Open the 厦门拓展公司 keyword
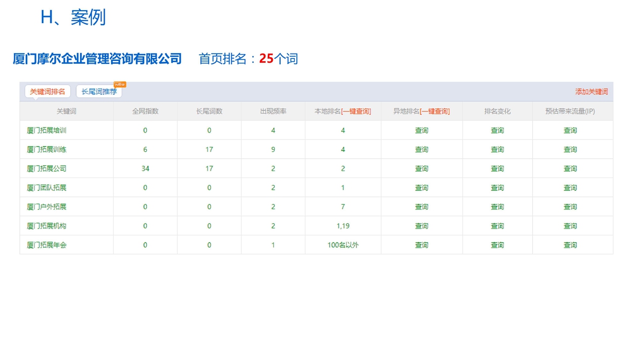644x362 pixels. (47, 168)
